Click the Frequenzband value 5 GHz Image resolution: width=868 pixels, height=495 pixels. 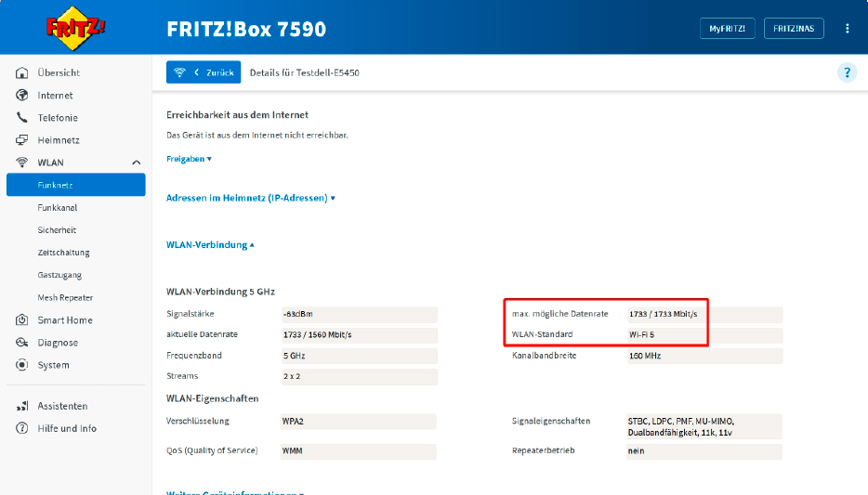[360, 356]
